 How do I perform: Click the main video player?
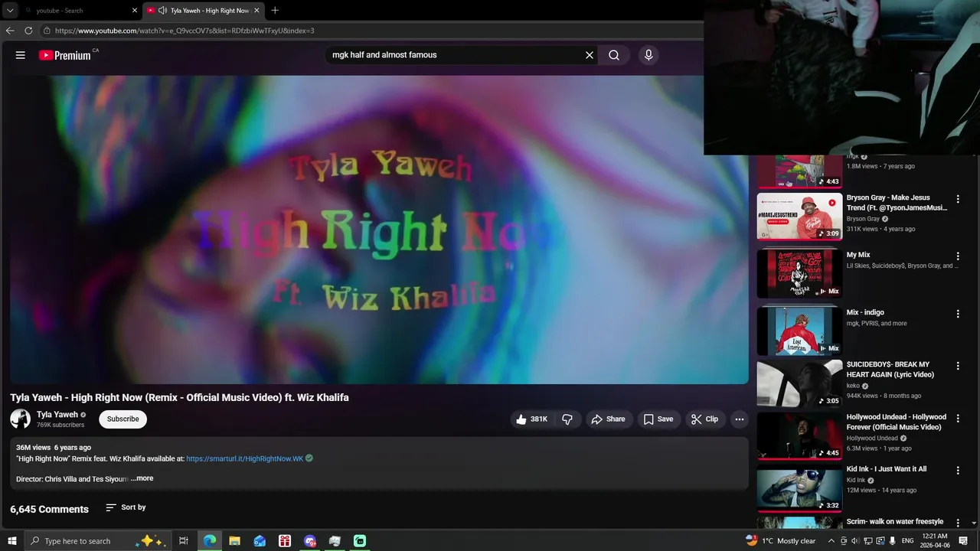click(379, 230)
